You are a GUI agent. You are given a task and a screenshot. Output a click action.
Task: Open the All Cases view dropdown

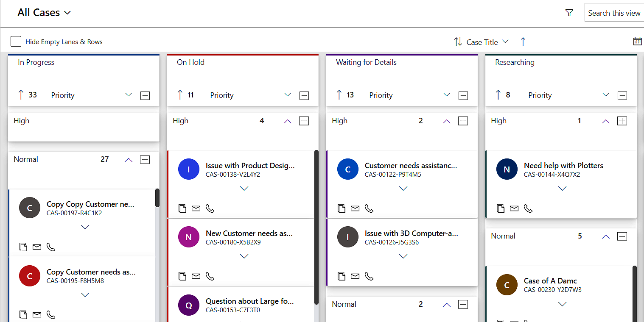(44, 13)
